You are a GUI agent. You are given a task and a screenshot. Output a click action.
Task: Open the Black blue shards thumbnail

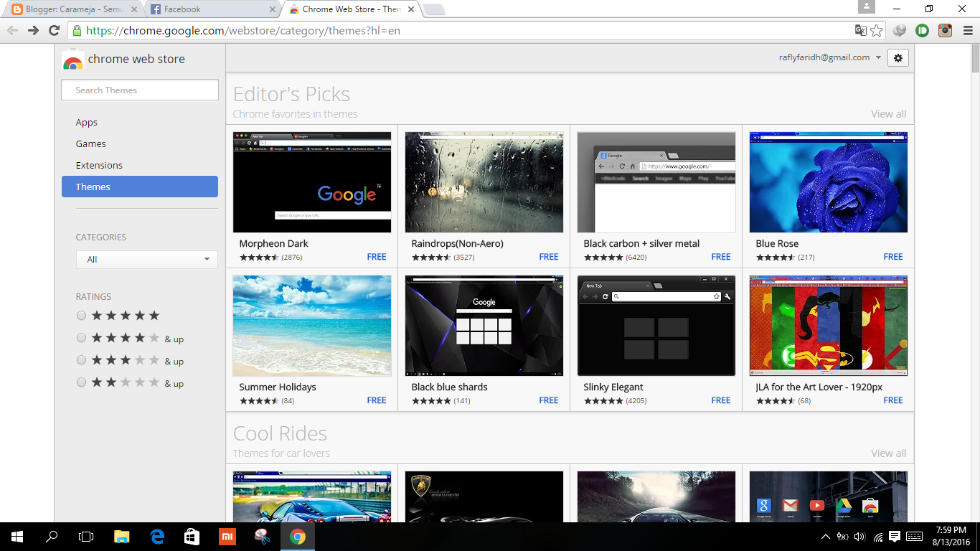pyautogui.click(x=484, y=326)
